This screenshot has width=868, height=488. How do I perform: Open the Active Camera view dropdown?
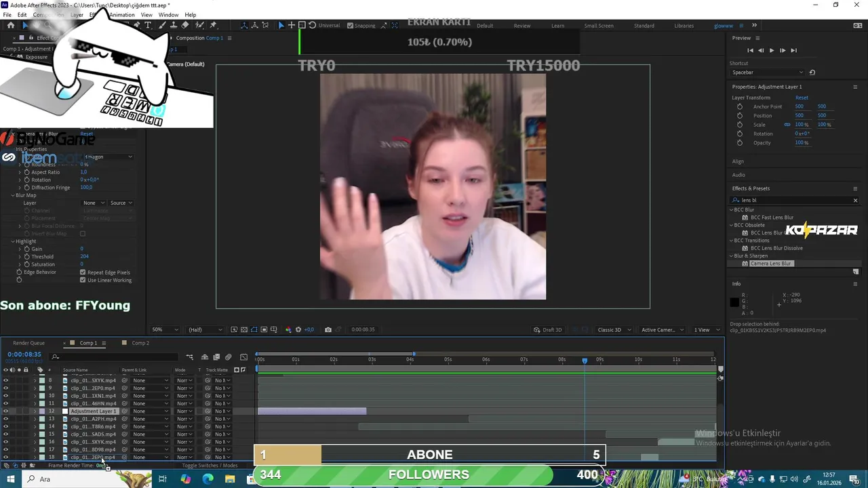pos(663,330)
